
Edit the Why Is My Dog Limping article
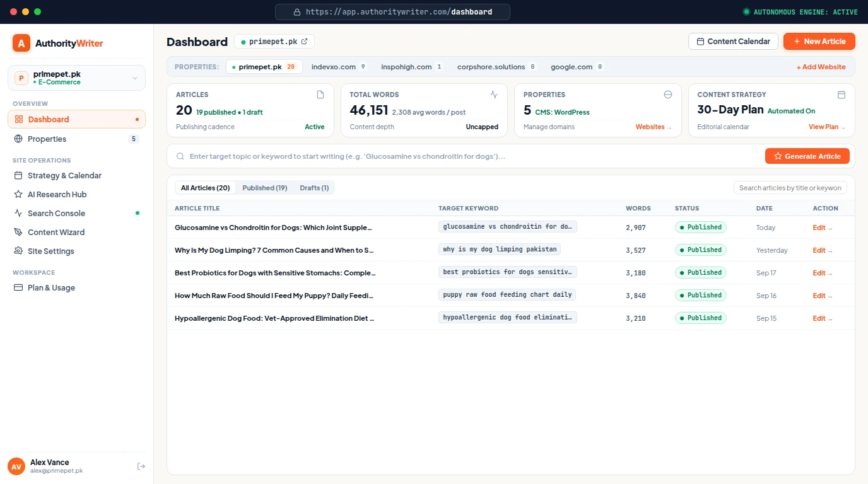823,250
